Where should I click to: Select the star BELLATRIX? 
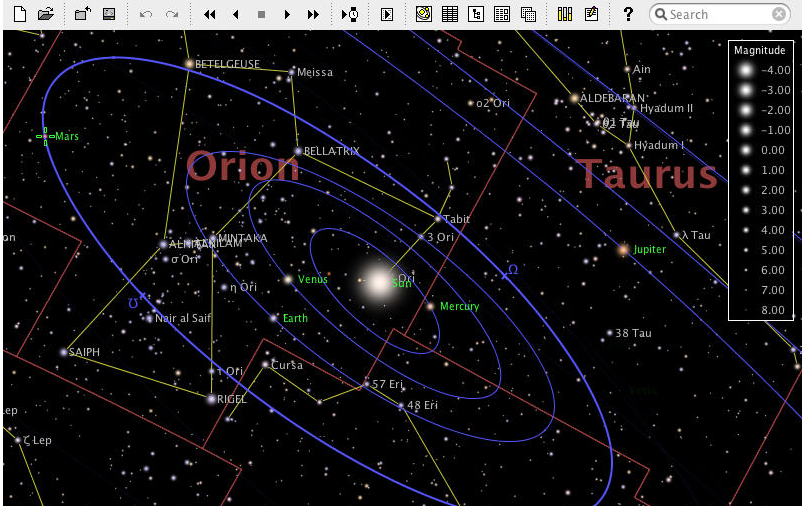(x=298, y=151)
